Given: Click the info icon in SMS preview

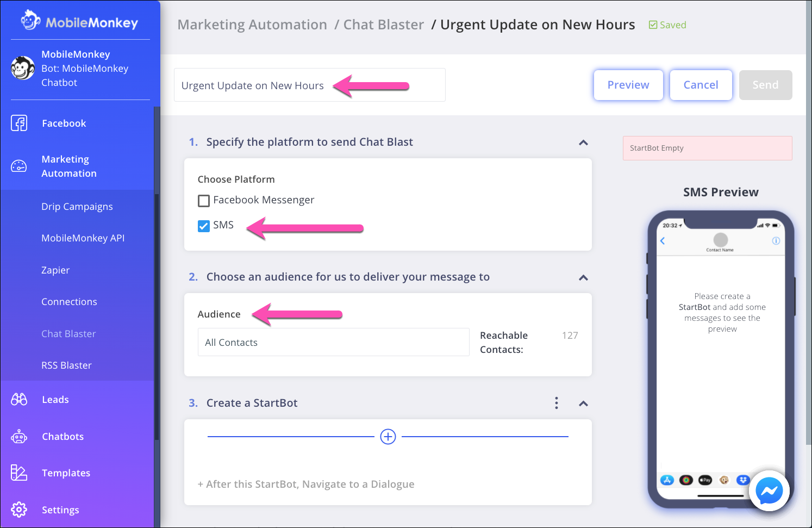Looking at the screenshot, I should (x=776, y=241).
